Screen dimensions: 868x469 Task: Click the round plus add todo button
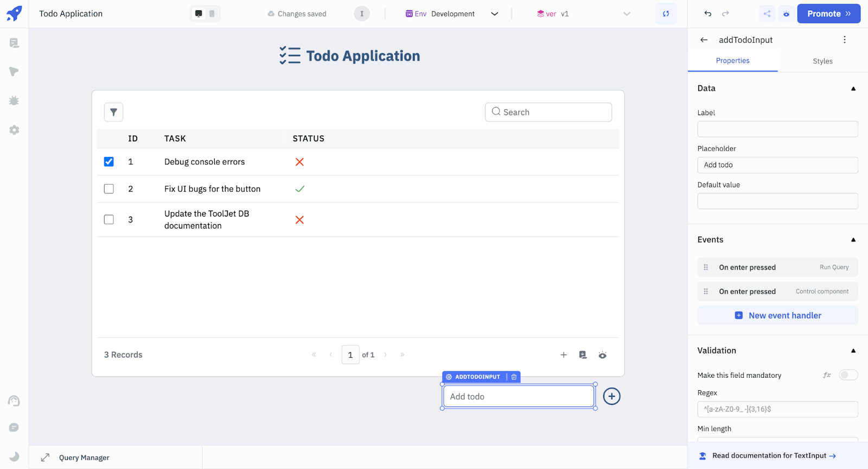[x=612, y=396]
